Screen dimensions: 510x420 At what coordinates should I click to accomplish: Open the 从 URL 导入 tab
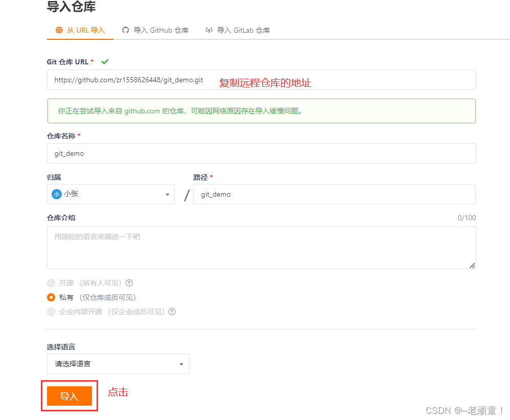[80, 30]
